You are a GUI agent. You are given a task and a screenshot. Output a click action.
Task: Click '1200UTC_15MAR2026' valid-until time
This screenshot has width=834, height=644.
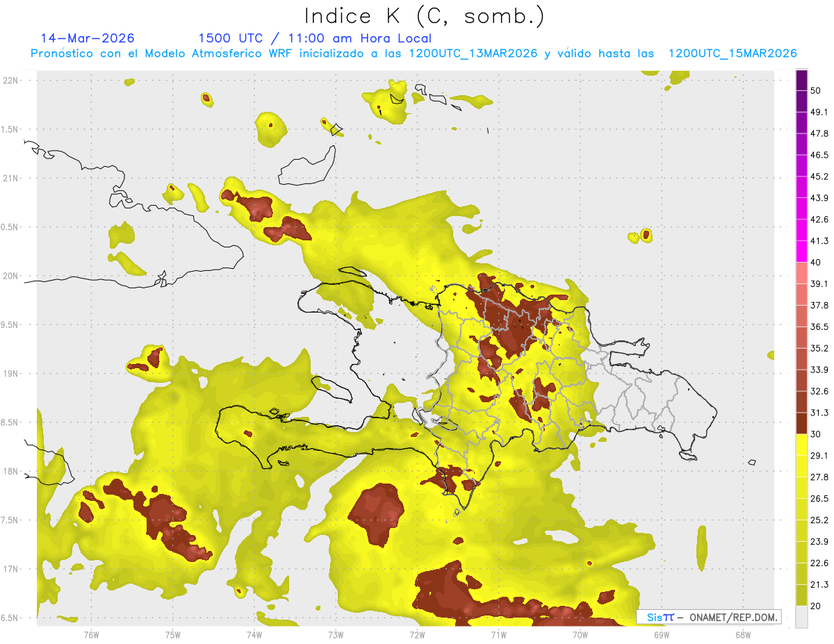(x=732, y=53)
